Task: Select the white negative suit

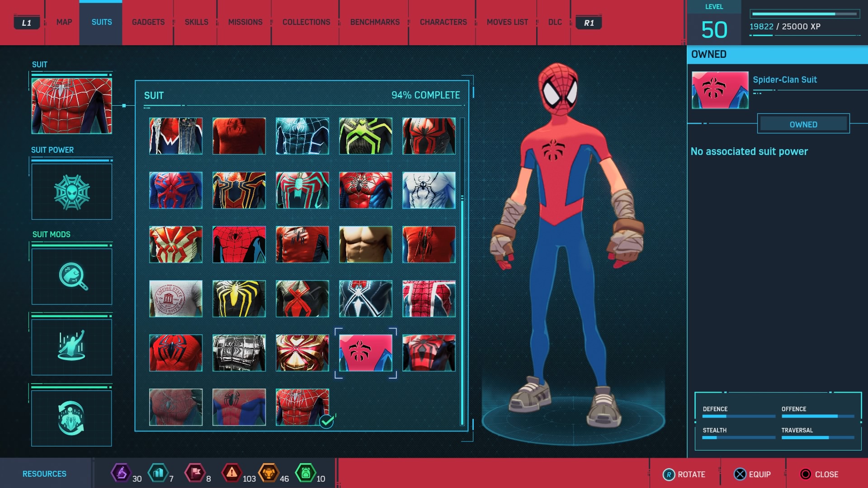Action: [x=429, y=190]
